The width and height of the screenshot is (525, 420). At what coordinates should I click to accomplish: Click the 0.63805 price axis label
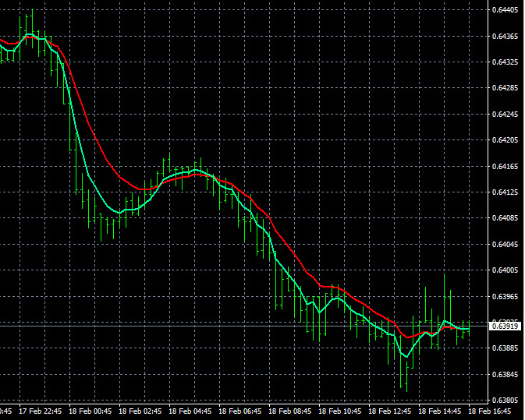(x=505, y=400)
